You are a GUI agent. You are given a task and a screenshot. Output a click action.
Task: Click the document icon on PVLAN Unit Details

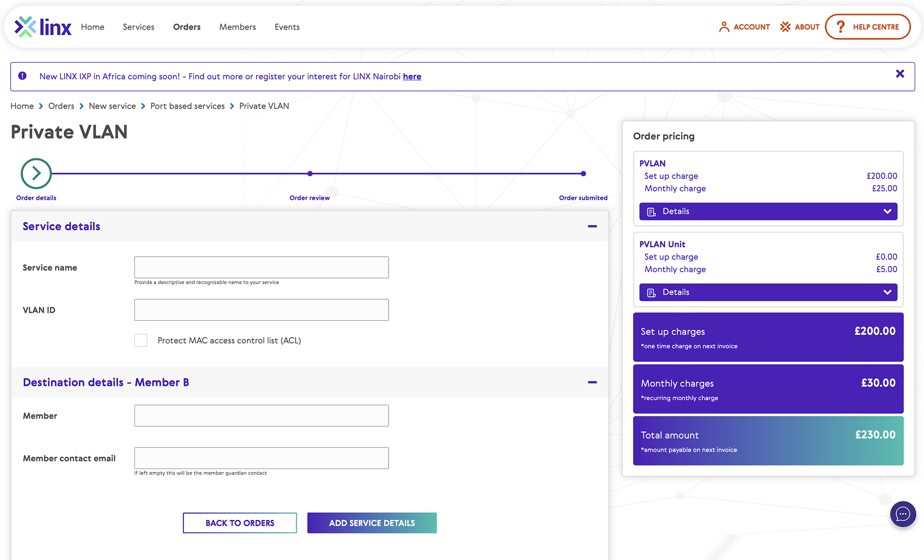[x=651, y=292]
